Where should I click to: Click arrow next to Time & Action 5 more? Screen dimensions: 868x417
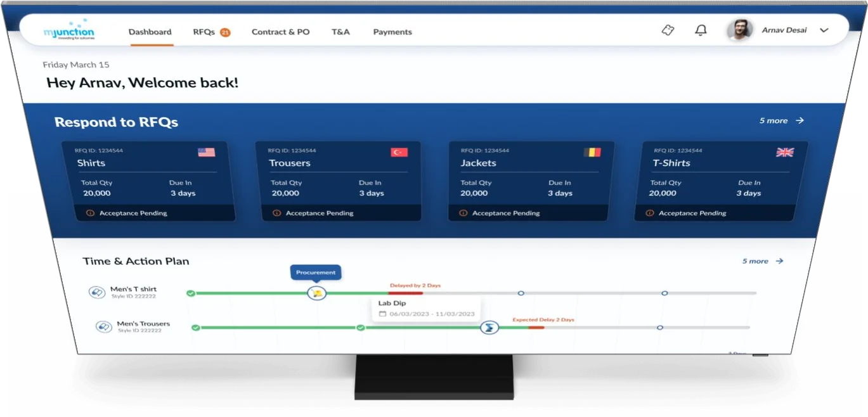point(780,261)
